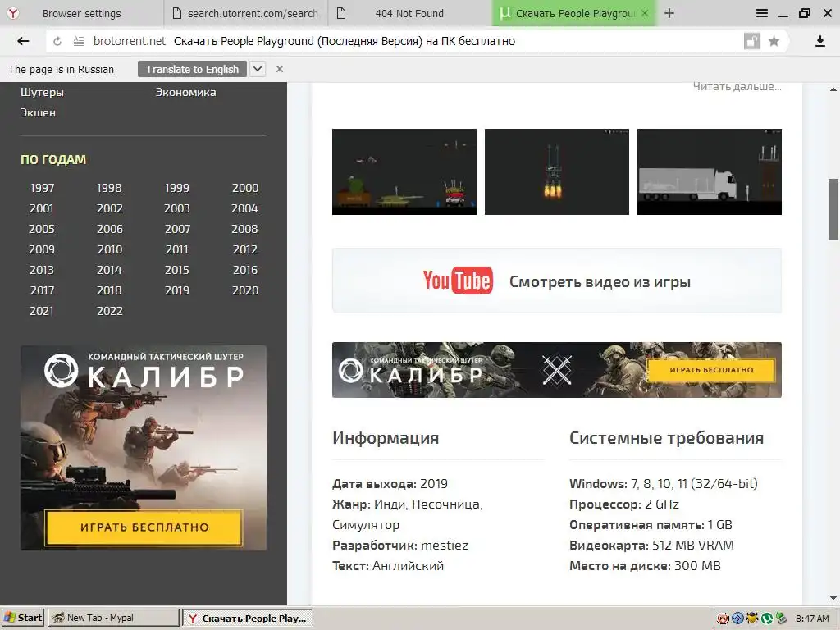Open uTorrent from the system tray
The width and height of the screenshot is (840, 630).
(767, 619)
